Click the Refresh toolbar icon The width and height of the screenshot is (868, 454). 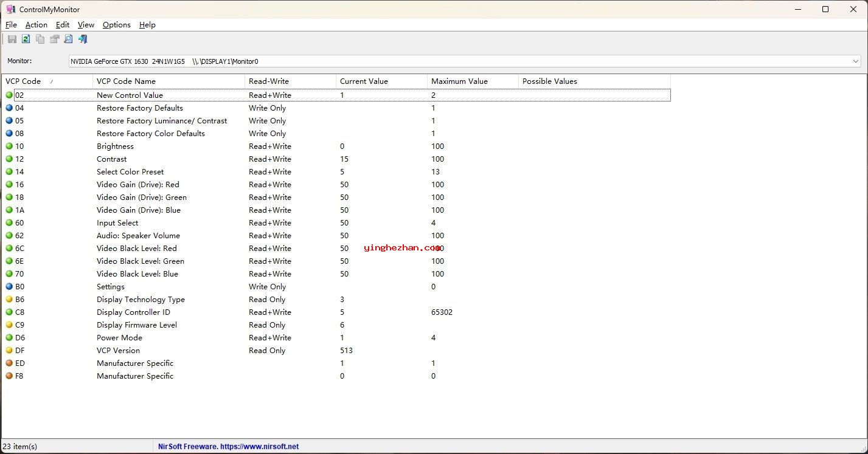click(x=26, y=39)
